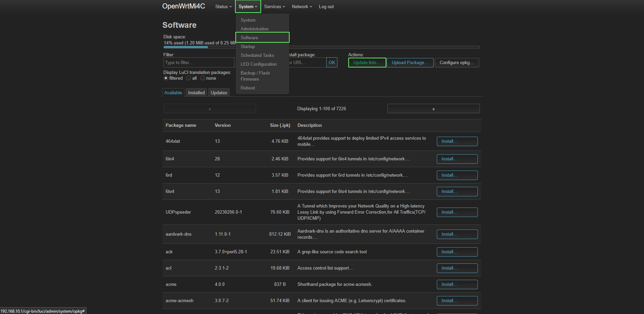Image resolution: width=644 pixels, height=314 pixels.
Task: Click OK to download and install package
Action: click(332, 62)
